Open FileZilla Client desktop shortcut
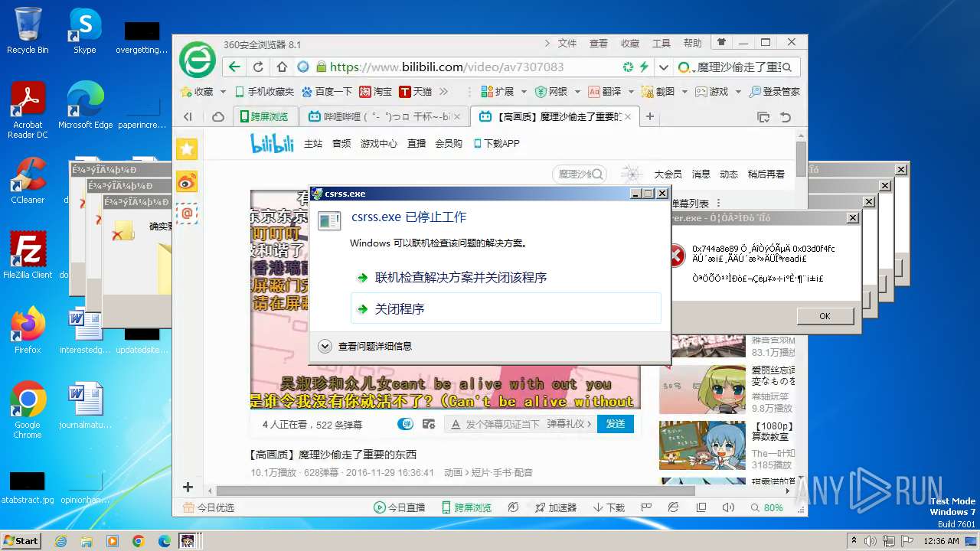Image resolution: width=980 pixels, height=551 pixels. click(x=28, y=256)
